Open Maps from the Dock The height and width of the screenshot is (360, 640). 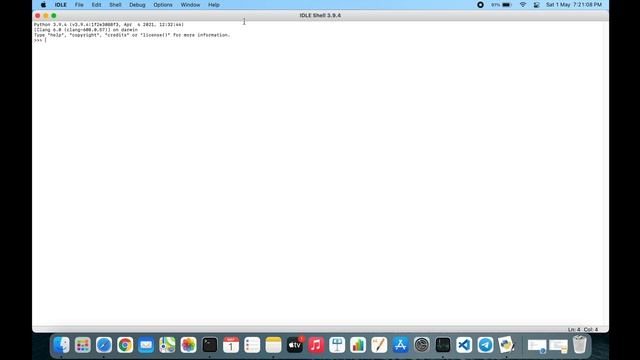[167, 345]
